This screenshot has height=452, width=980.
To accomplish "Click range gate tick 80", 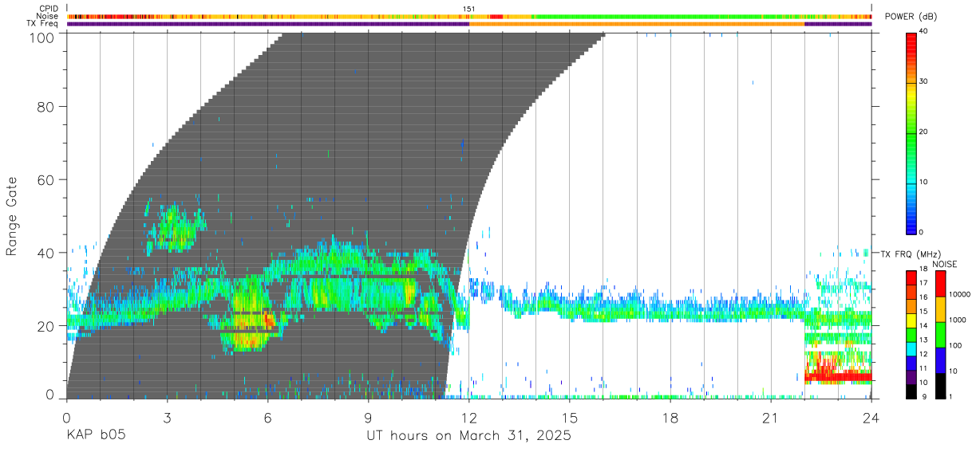I will tap(46, 108).
